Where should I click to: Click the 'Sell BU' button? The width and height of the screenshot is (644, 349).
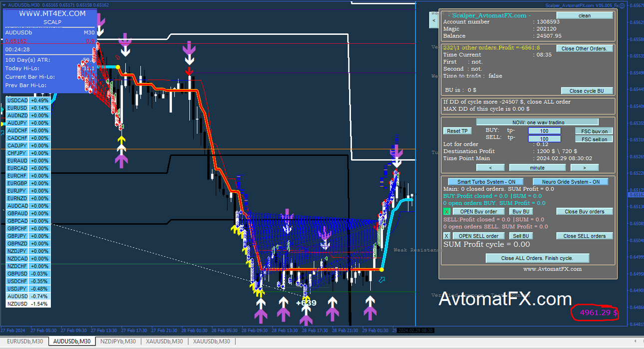[x=521, y=236]
